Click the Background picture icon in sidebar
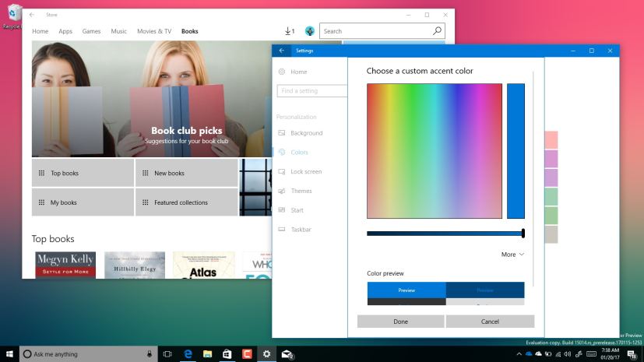Viewport: 644px width, 362px height. (x=282, y=132)
